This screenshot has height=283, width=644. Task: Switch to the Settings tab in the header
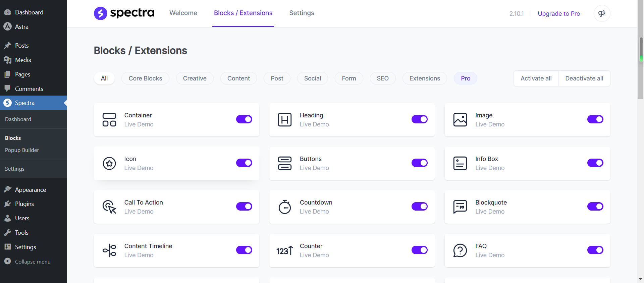302,13
